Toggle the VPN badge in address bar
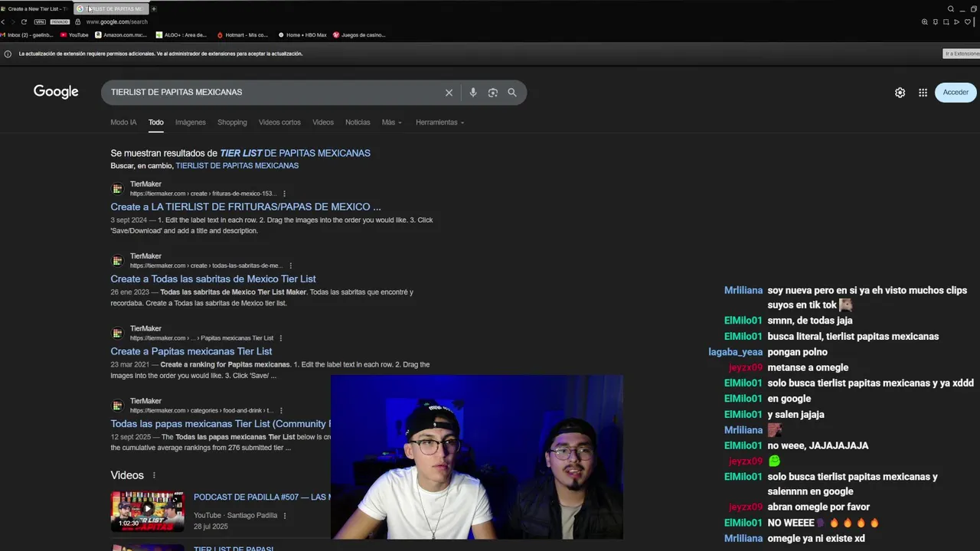980x551 pixels. (x=40, y=22)
